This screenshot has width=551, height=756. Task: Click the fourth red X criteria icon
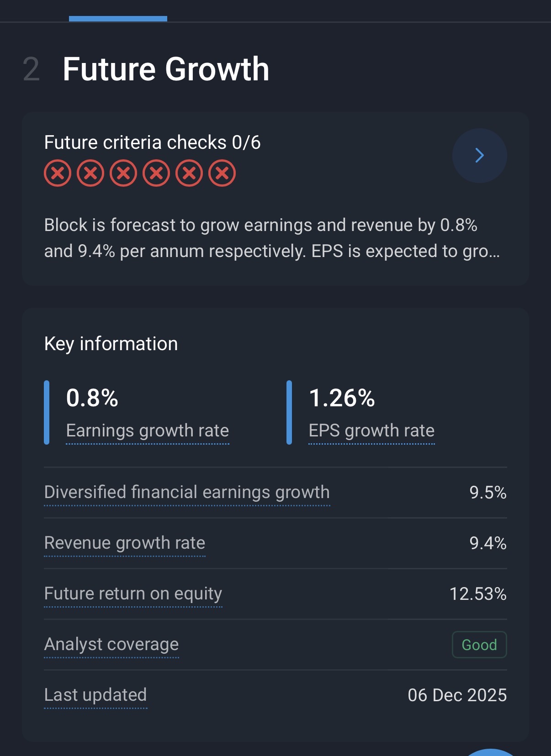point(156,173)
